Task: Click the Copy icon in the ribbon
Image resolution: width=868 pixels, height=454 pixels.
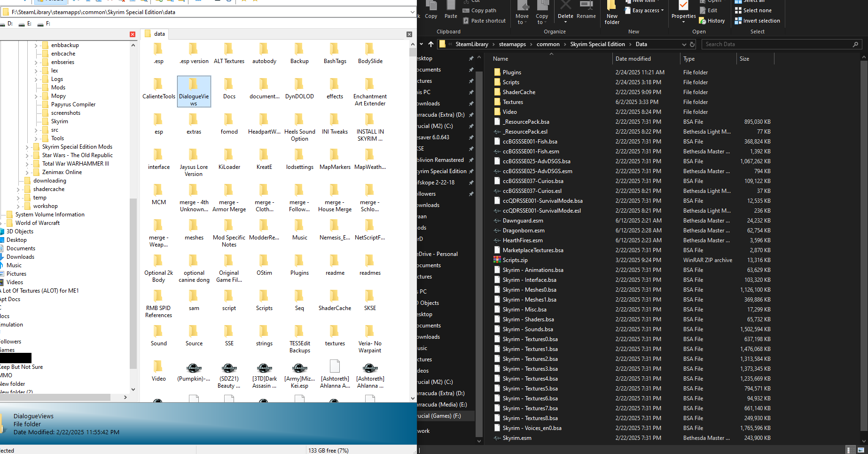Action: [x=431, y=10]
